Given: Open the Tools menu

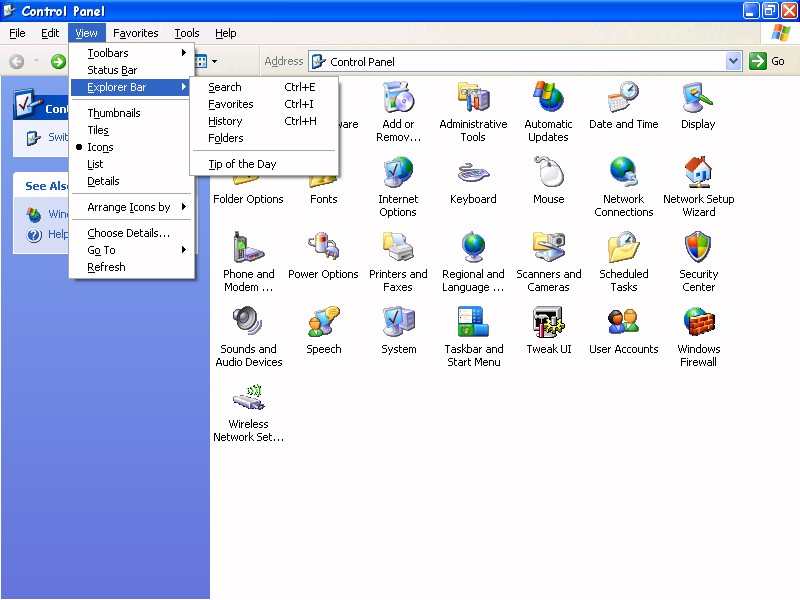Looking at the screenshot, I should click(x=187, y=33).
